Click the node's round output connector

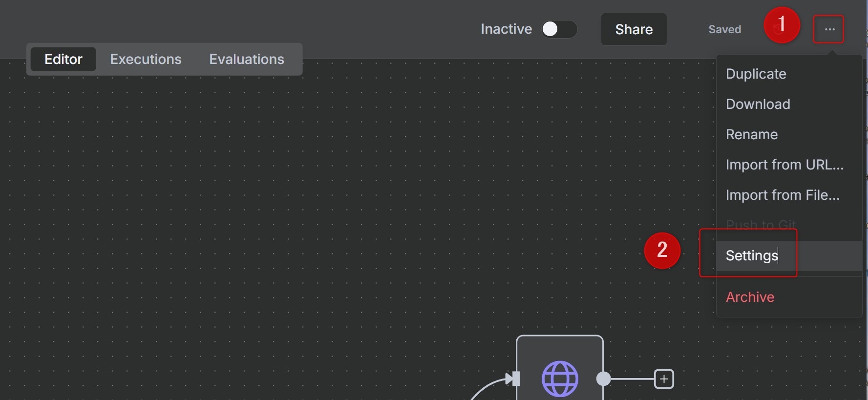point(604,379)
